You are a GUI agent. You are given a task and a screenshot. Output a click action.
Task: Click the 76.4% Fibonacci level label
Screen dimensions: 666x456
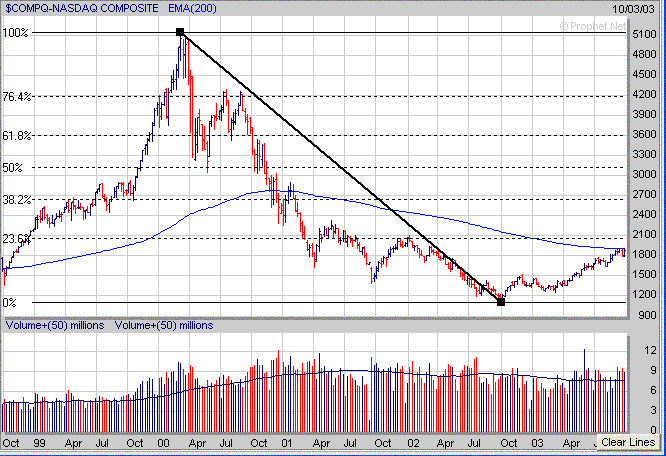(17, 97)
